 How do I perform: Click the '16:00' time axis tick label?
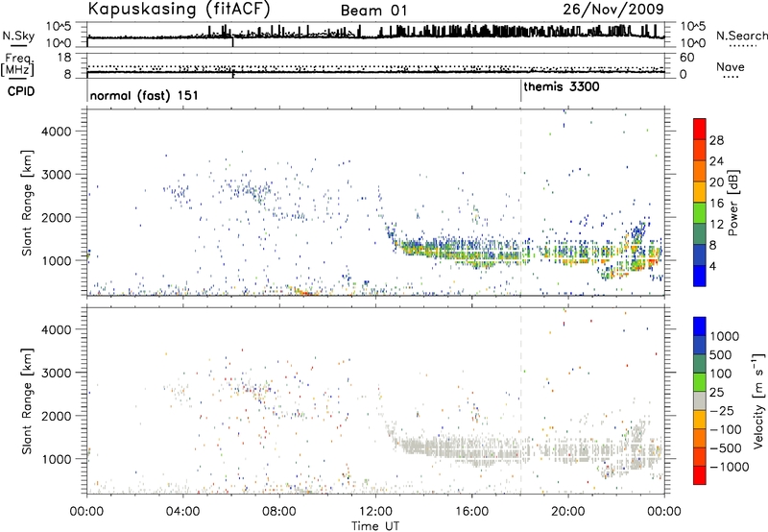[471, 512]
